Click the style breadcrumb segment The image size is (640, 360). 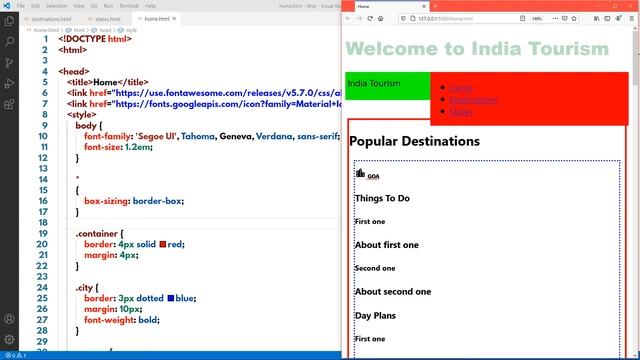pos(131,30)
